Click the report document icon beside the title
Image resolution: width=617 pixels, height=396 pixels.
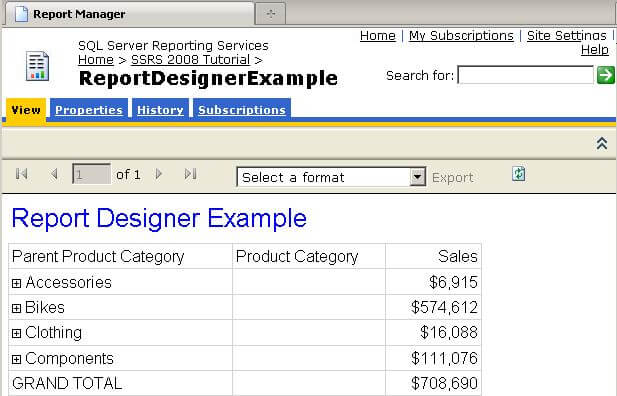click(x=37, y=66)
